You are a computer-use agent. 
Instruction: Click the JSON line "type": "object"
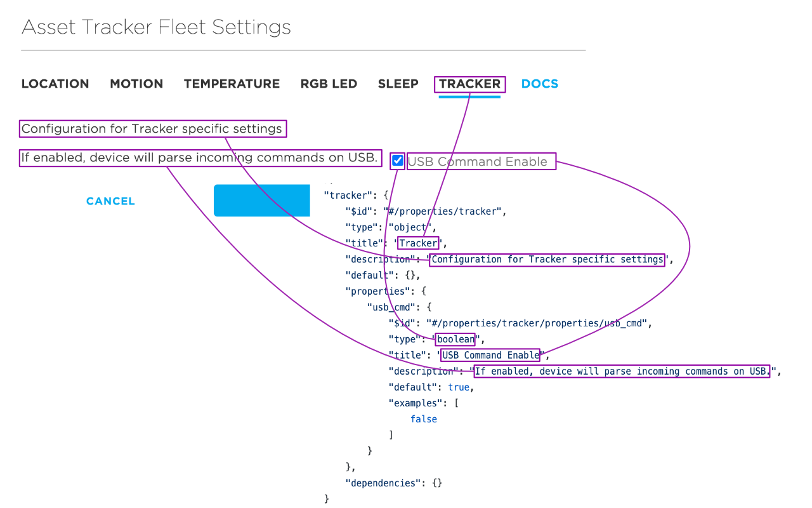[391, 227]
